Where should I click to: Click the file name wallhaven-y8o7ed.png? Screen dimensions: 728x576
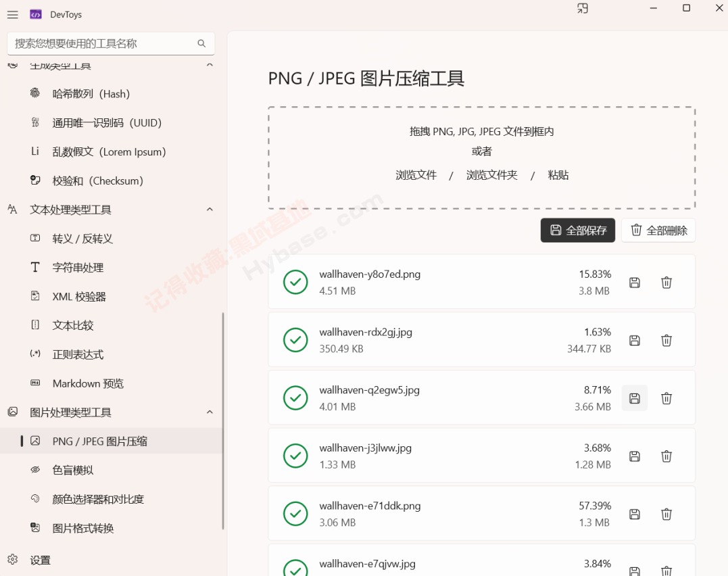(370, 274)
